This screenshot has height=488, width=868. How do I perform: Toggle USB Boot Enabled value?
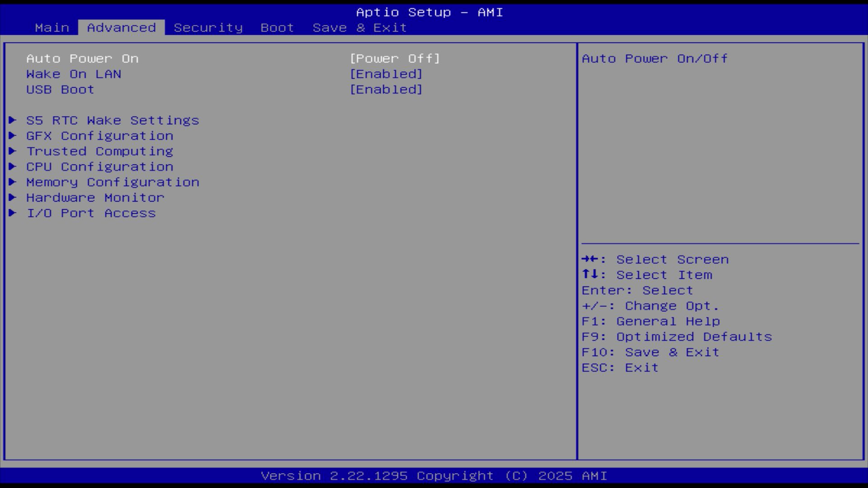pyautogui.click(x=386, y=89)
